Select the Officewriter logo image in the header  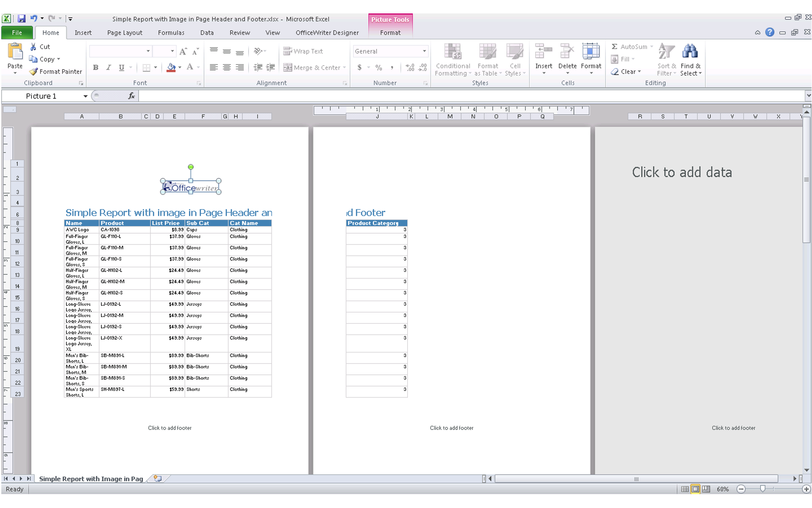[191, 187]
